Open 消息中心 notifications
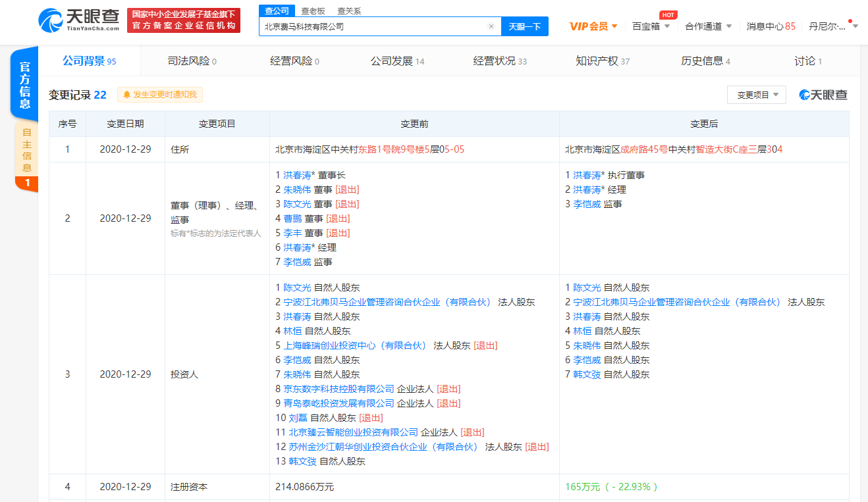Screen dimensions: 868x502 771,26
